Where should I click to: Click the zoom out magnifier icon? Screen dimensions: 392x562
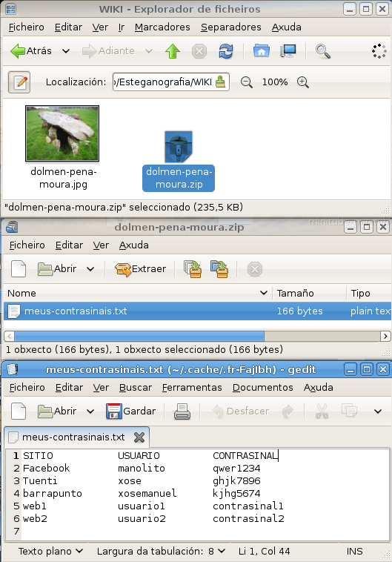246,82
